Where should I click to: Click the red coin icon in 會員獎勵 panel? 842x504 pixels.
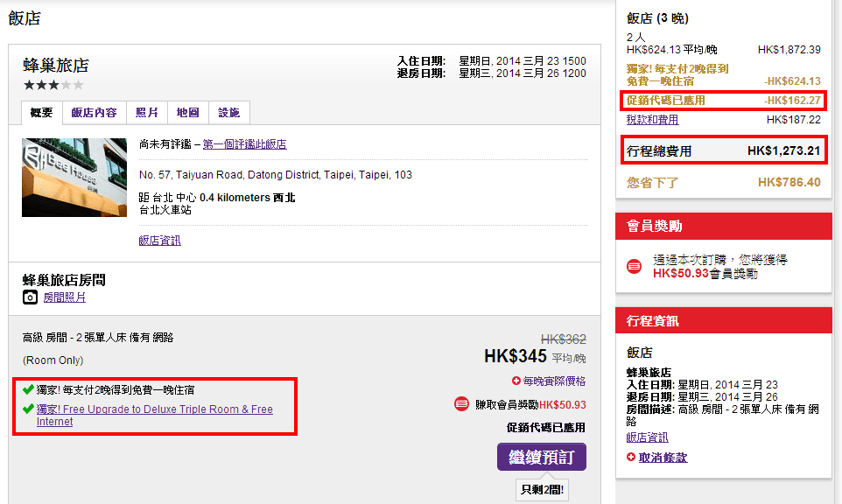[635, 267]
